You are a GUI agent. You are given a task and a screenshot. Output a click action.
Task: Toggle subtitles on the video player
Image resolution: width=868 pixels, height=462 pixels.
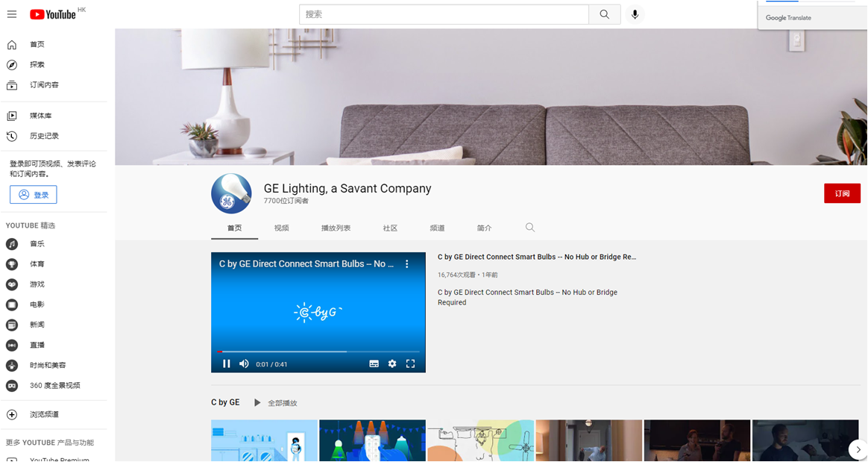tap(374, 363)
